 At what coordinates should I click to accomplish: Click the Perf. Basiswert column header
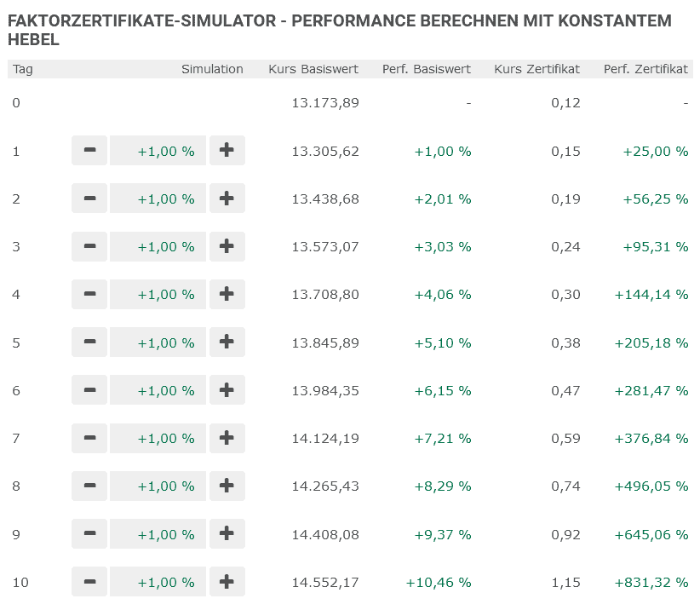[x=426, y=69]
